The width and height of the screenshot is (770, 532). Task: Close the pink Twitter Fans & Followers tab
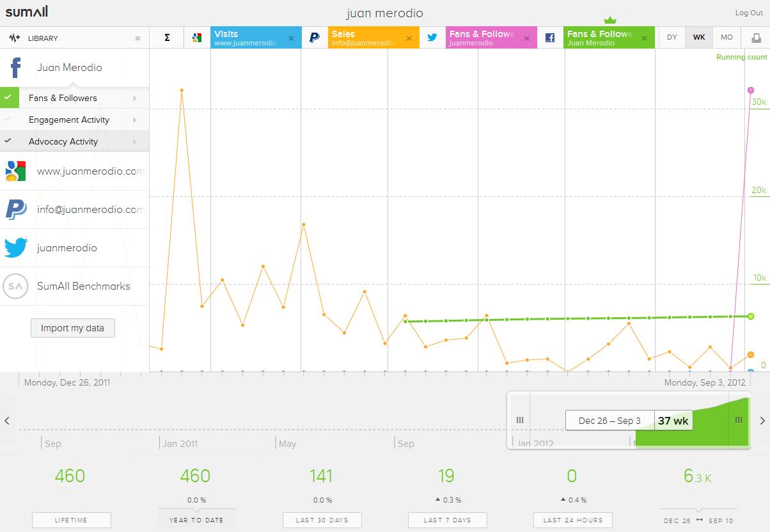pyautogui.click(x=527, y=38)
